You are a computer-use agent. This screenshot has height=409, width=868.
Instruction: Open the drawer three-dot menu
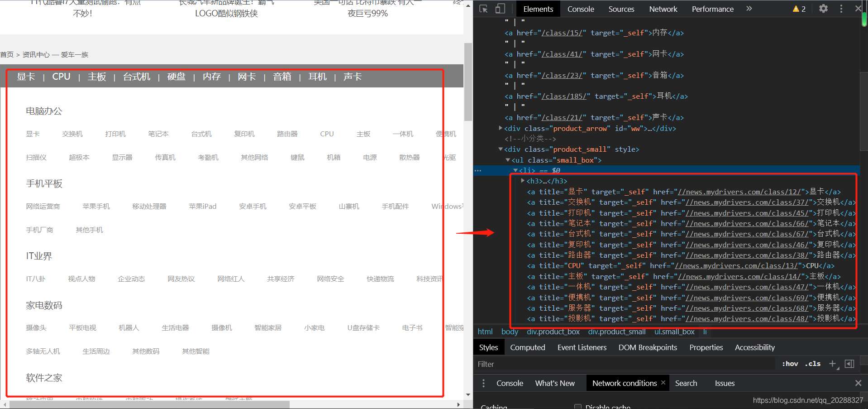click(x=483, y=383)
